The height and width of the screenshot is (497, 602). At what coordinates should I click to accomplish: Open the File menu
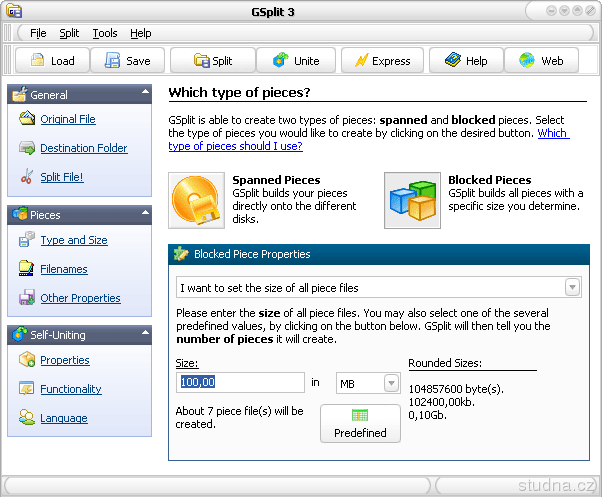pyautogui.click(x=38, y=33)
